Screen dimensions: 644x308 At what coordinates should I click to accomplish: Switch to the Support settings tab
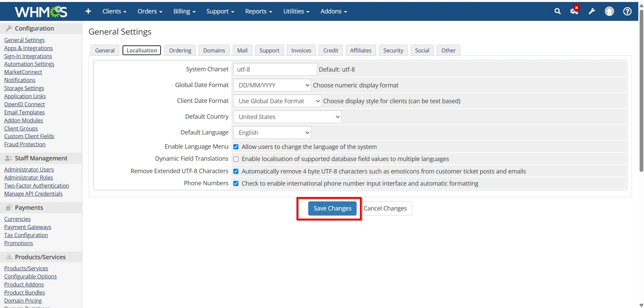coord(269,50)
